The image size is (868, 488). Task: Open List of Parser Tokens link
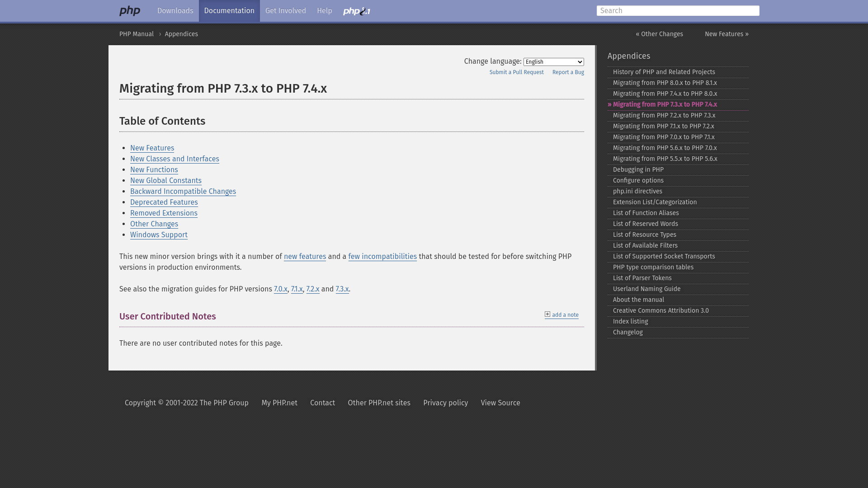(x=678, y=278)
